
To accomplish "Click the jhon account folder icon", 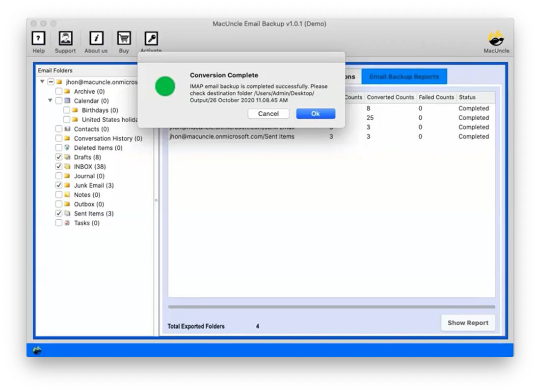I will coord(59,82).
